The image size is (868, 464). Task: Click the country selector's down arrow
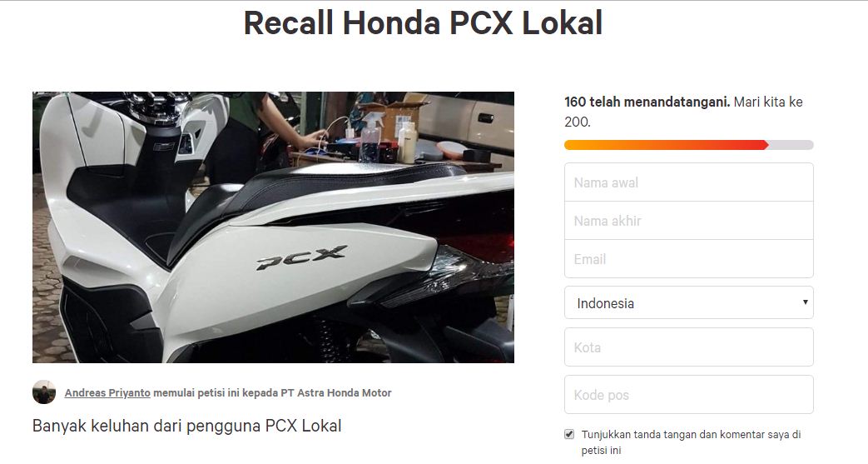pyautogui.click(x=805, y=302)
